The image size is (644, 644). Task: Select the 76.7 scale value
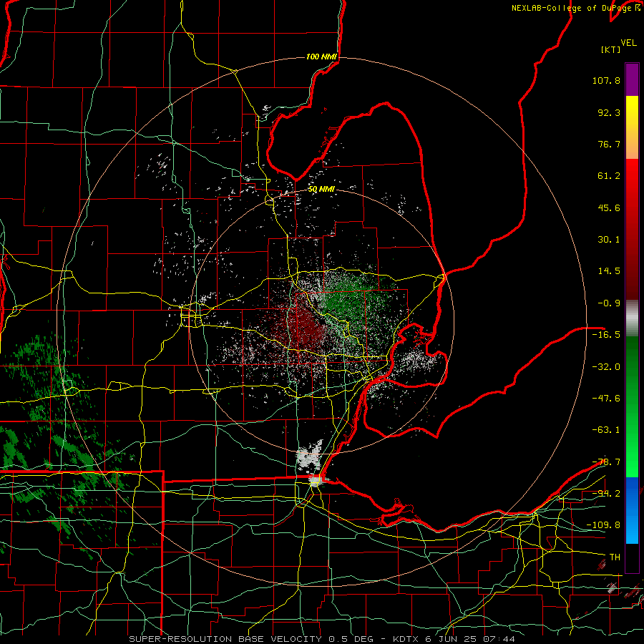609,144
